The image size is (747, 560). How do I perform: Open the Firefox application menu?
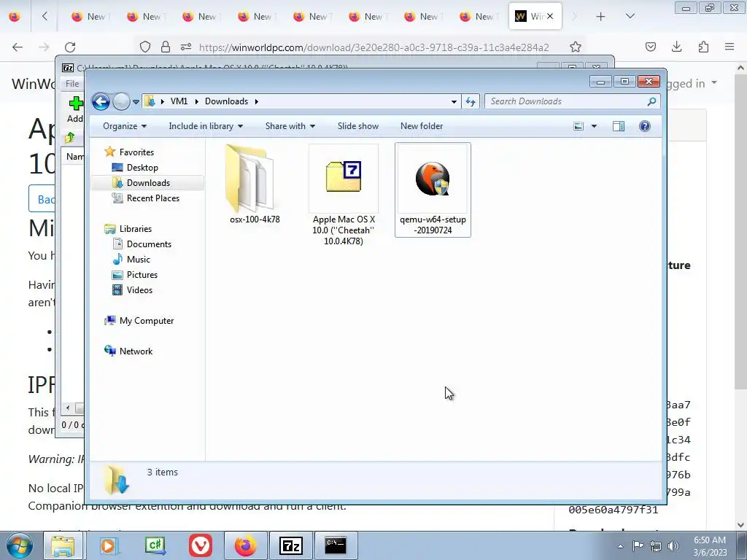729,47
